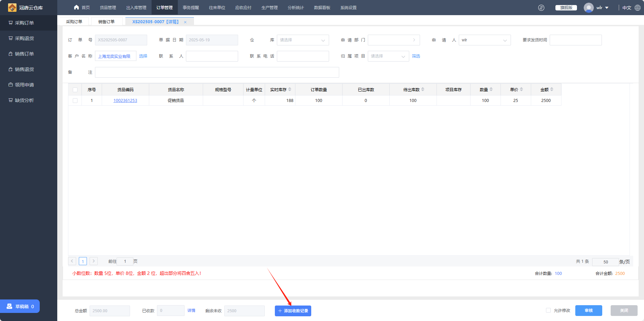Switch to the 销售订单 tab
The image size is (644, 321).
click(106, 22)
